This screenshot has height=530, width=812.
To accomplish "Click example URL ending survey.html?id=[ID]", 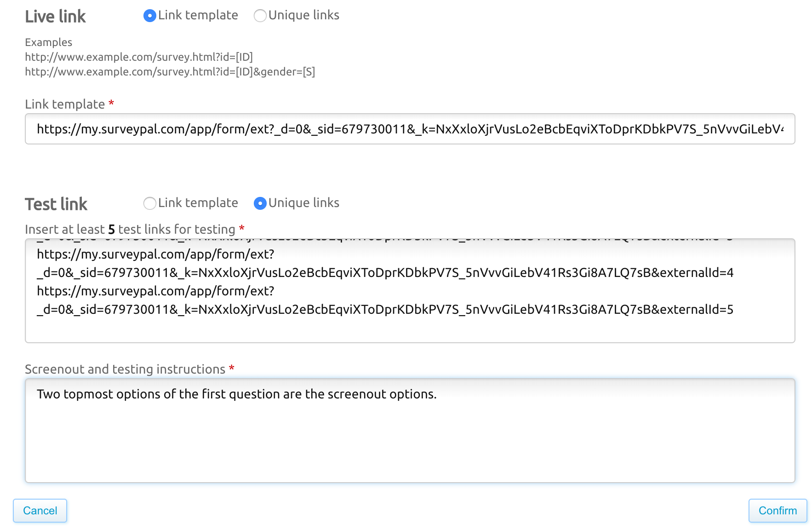I will click(139, 57).
